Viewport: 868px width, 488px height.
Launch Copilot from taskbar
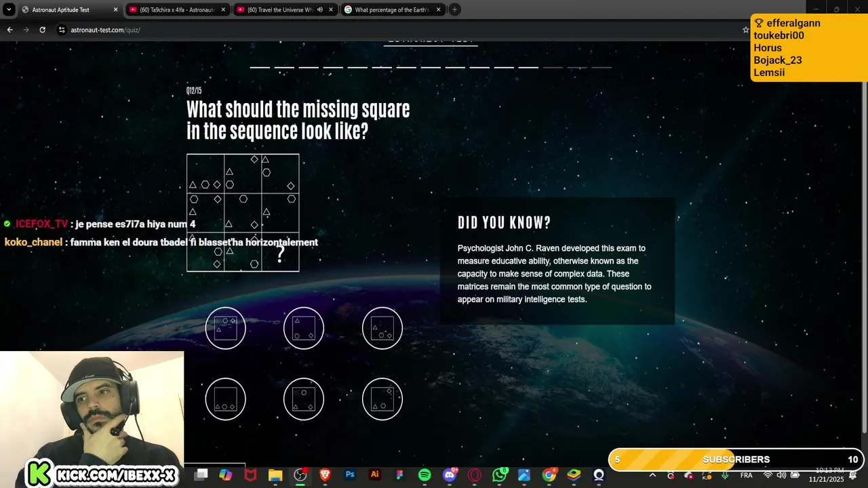coord(226,475)
